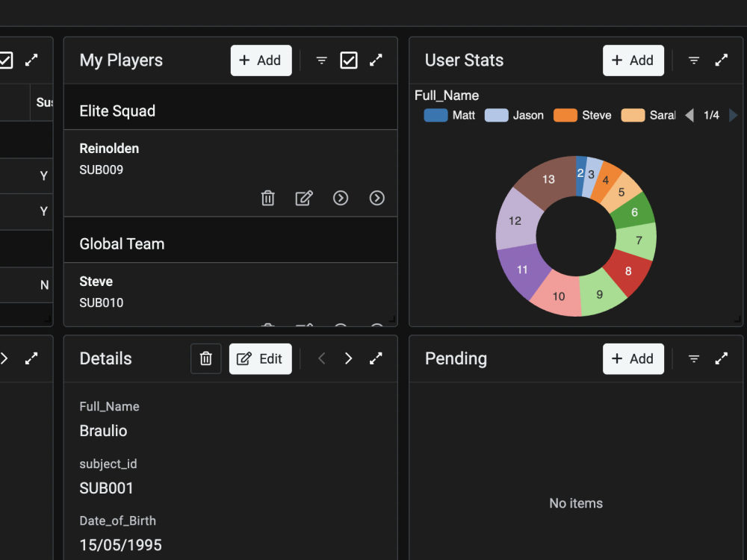Select donut slice labeled 3
The width and height of the screenshot is (747, 560).
point(591,174)
